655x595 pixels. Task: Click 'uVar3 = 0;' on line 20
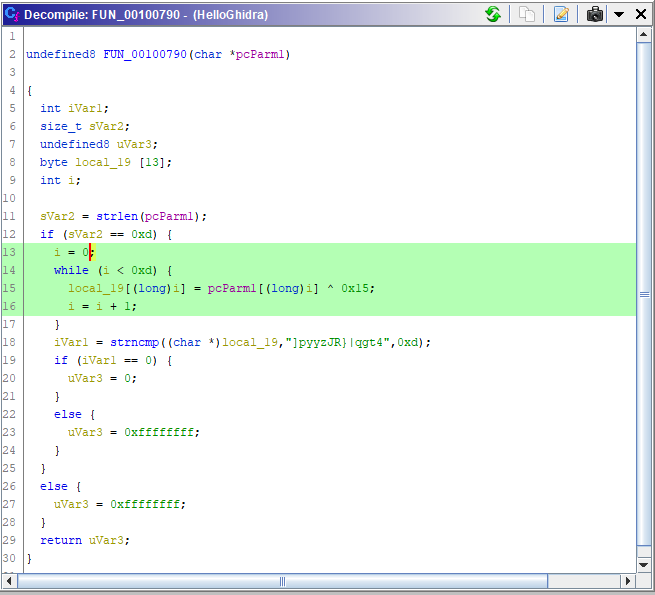point(102,378)
